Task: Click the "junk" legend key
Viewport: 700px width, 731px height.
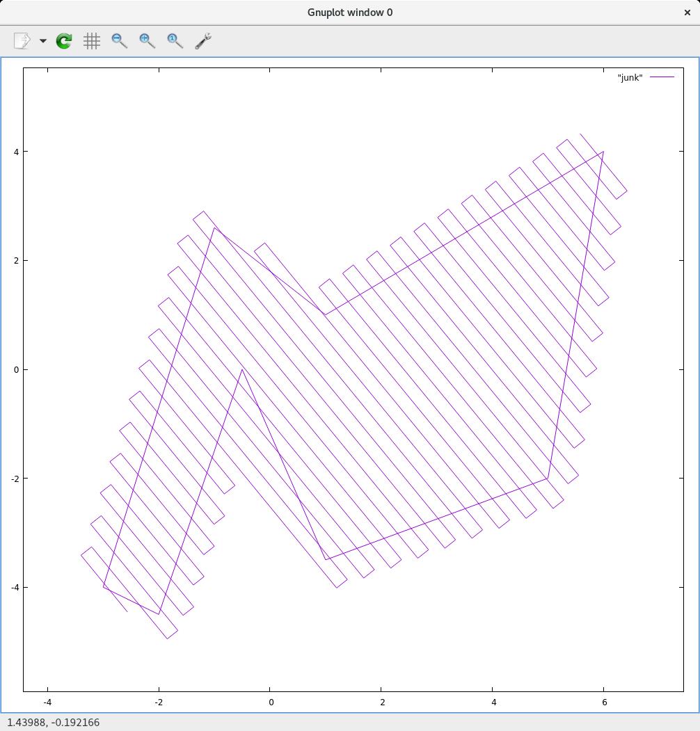Action: 630,77
